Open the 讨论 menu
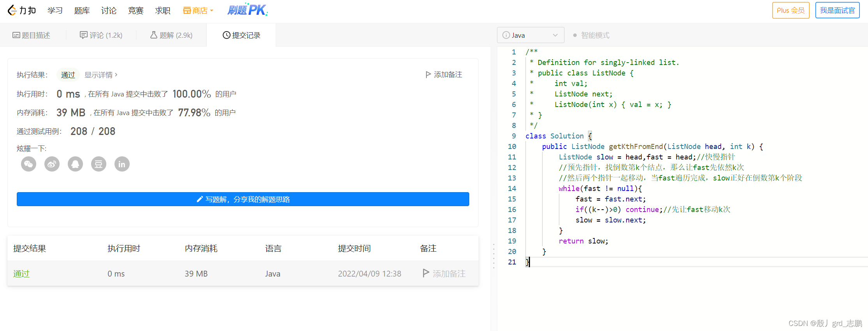This screenshot has height=331, width=868. point(109,11)
